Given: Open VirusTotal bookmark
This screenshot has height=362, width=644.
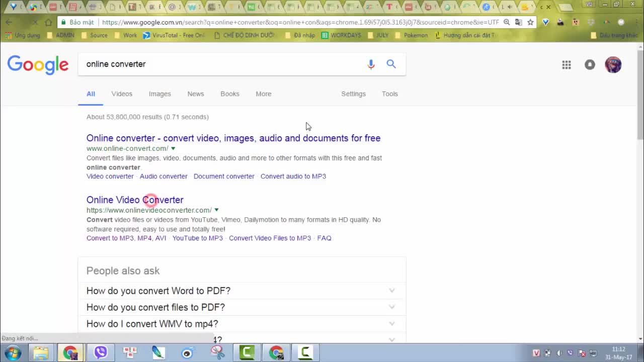Looking at the screenshot, I should click(x=174, y=35).
